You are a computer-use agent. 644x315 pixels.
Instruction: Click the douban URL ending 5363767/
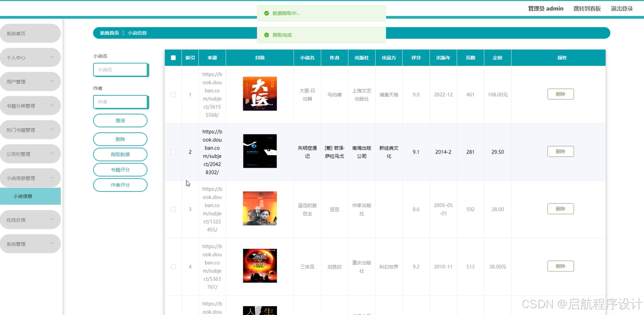pyautogui.click(x=212, y=267)
